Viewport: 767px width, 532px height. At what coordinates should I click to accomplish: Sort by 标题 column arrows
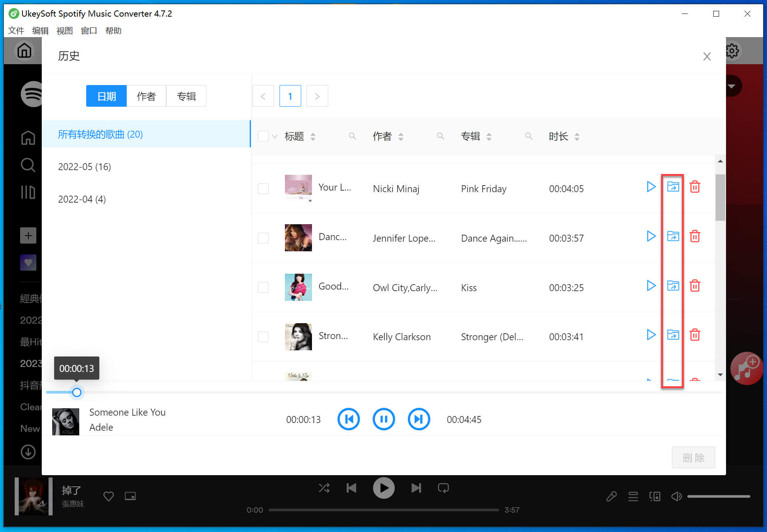tap(313, 136)
